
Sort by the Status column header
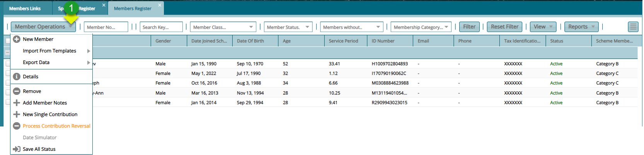point(568,41)
